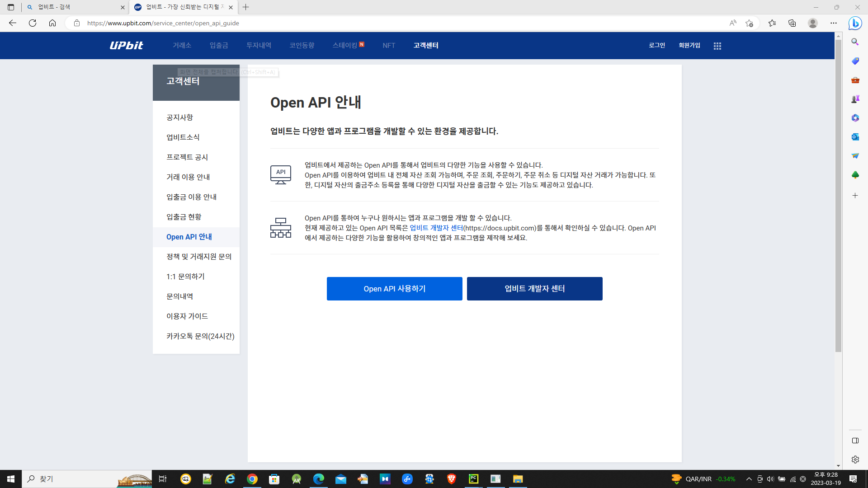Open the Bing chat sidebar icon

pos(855,23)
